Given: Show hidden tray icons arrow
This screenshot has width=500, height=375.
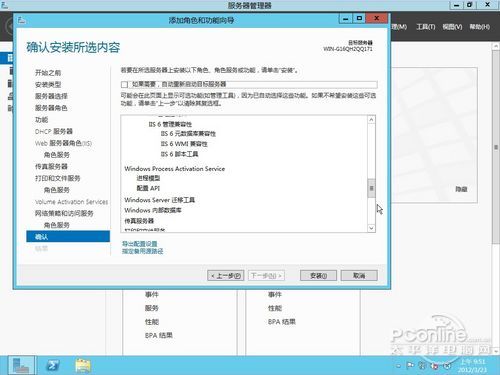Looking at the screenshot, I should click(398, 366).
